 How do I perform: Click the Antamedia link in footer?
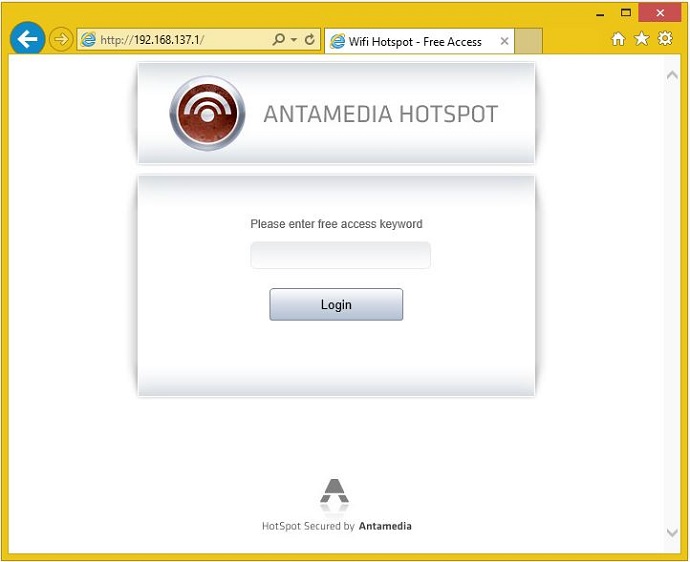click(x=385, y=526)
